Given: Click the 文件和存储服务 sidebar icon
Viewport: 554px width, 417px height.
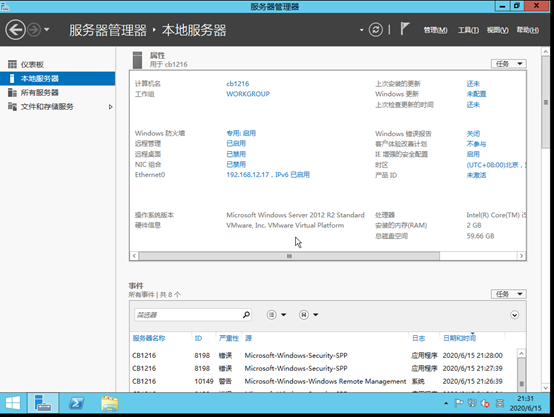Looking at the screenshot, I should [12, 106].
